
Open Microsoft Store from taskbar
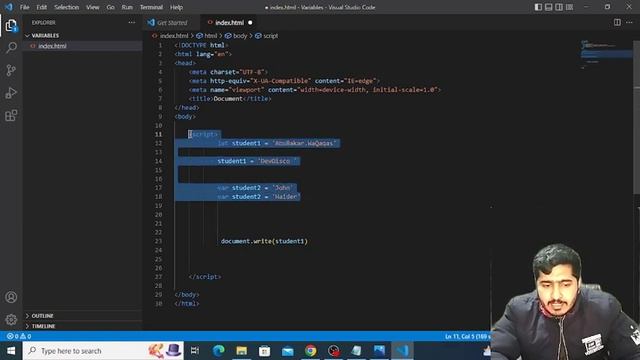click(264, 351)
